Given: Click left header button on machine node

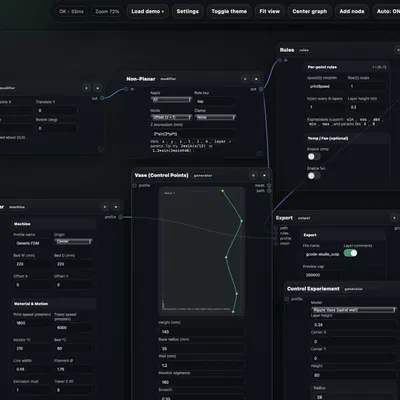Looking at the screenshot, I should click(x=105, y=207).
